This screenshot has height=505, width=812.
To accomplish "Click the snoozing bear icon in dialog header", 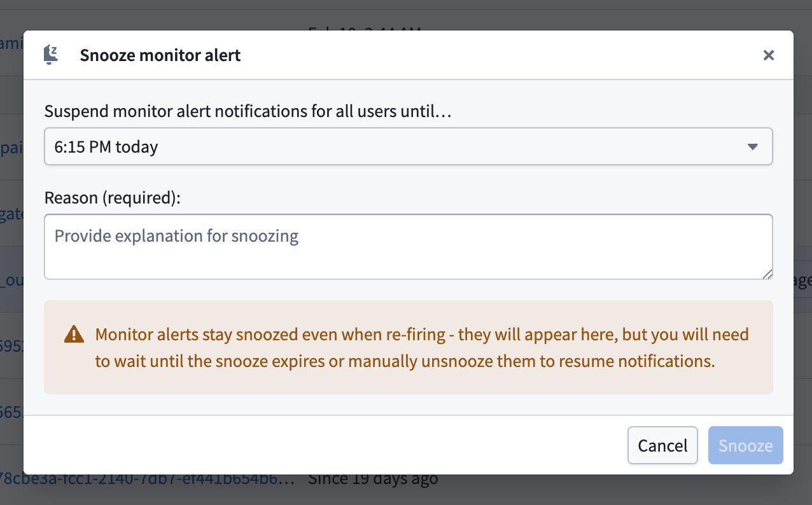I will click(x=50, y=55).
